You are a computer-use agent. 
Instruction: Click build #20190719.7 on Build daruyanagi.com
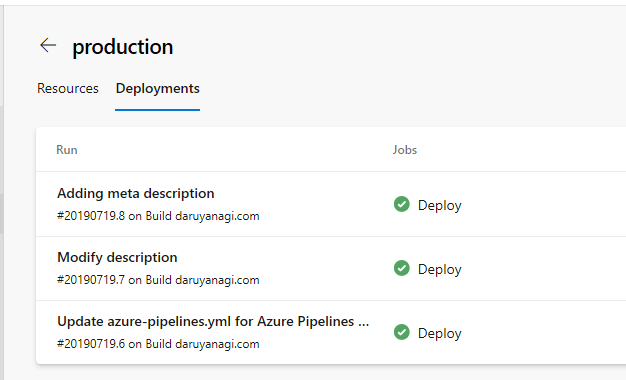click(158, 280)
